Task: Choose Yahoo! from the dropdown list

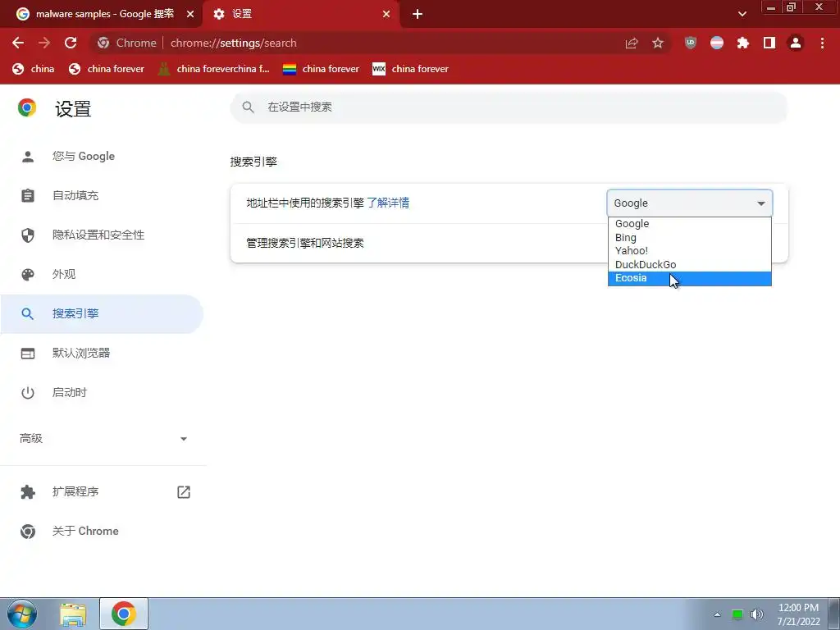Action: (689, 251)
